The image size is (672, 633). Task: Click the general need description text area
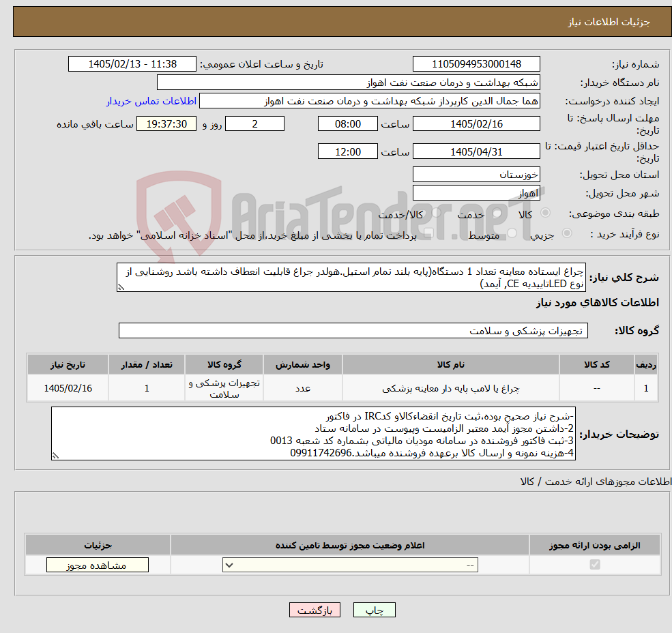pyautogui.click(x=351, y=278)
